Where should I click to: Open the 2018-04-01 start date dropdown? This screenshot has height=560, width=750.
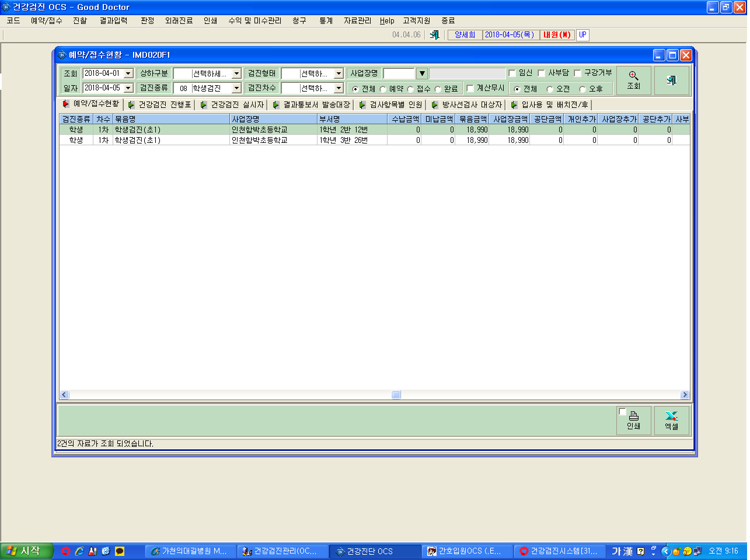pyautogui.click(x=128, y=73)
